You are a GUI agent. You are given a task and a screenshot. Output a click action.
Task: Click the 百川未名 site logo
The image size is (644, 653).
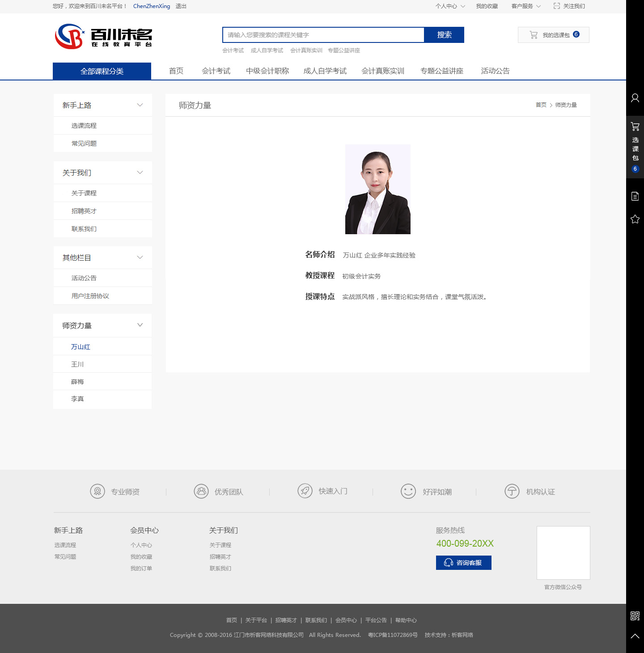[103, 36]
